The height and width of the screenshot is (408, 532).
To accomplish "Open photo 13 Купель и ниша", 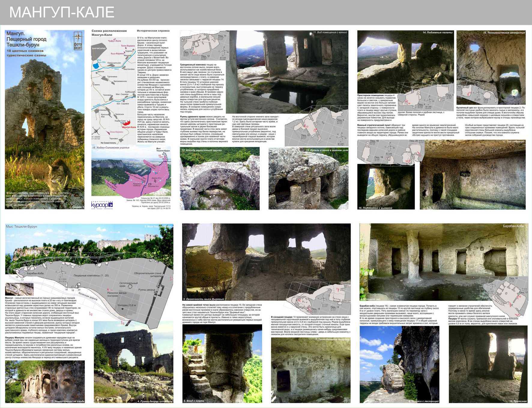I will [308, 179].
